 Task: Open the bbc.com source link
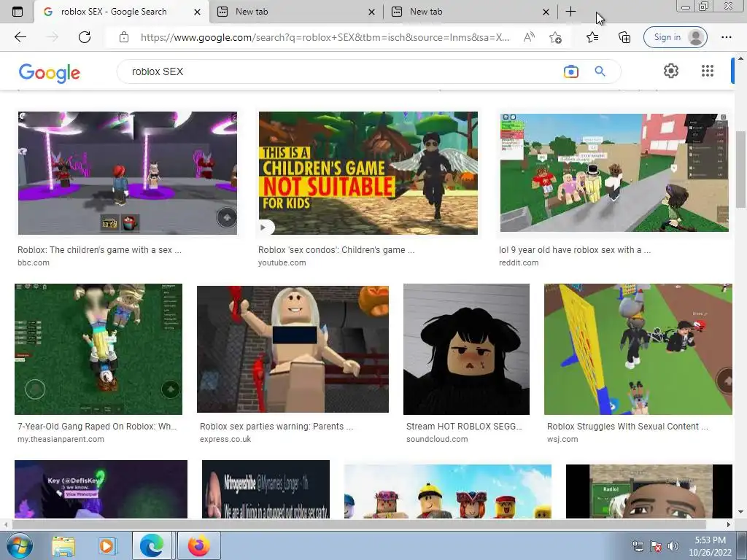tap(34, 262)
